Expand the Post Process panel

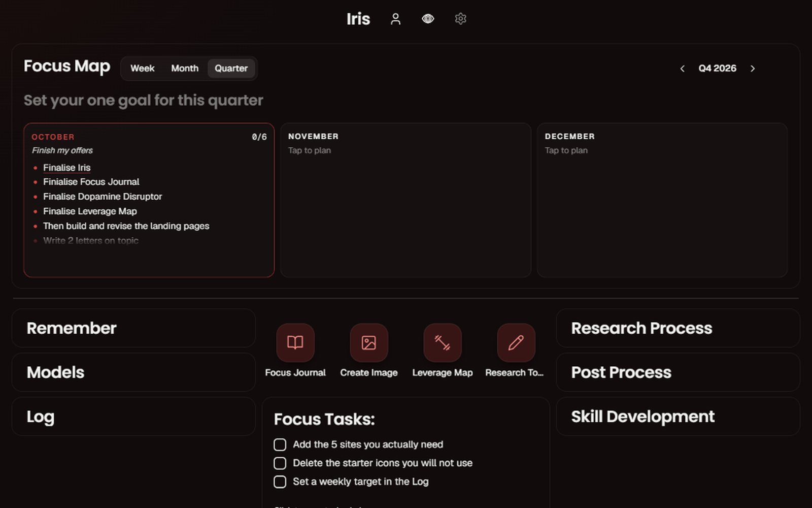[x=678, y=372]
